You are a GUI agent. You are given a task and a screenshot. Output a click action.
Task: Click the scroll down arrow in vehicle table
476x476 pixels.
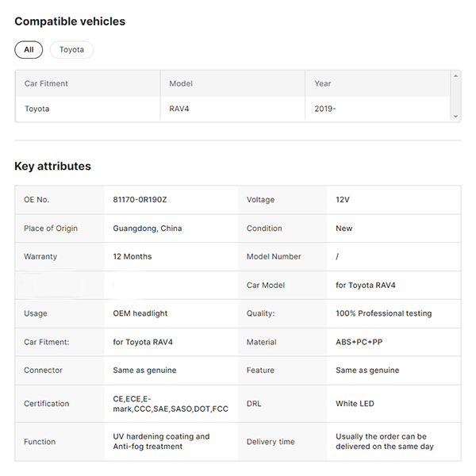point(455,117)
